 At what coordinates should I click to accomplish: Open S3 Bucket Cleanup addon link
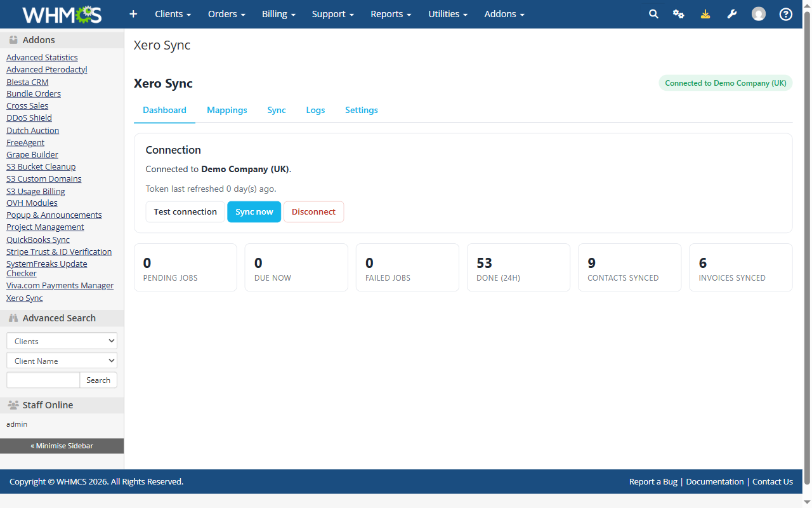pos(41,166)
